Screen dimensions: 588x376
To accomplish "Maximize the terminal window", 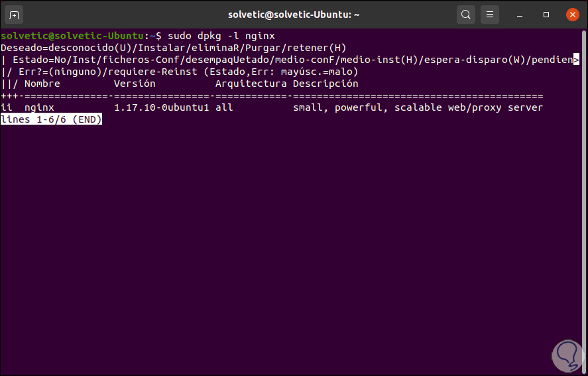I will coord(546,14).
